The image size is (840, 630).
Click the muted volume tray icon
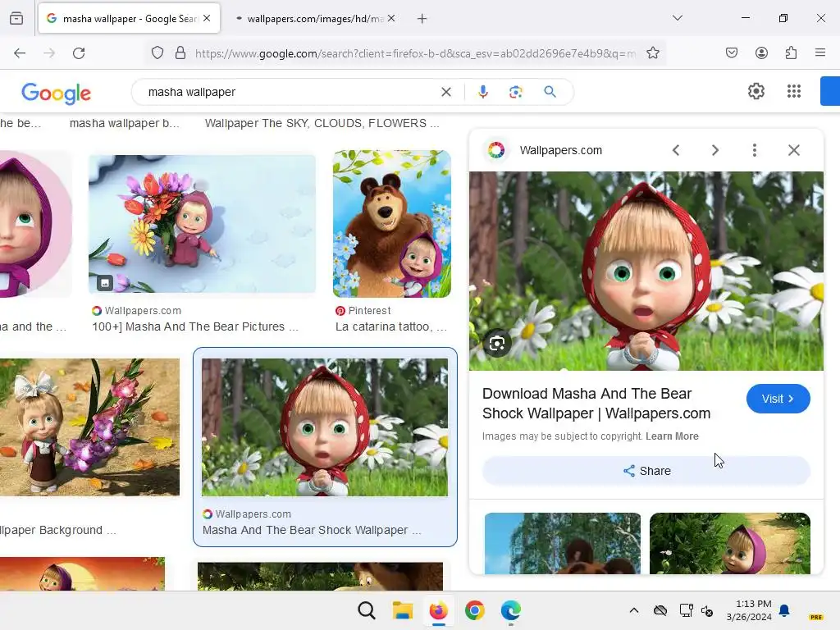[x=707, y=610]
